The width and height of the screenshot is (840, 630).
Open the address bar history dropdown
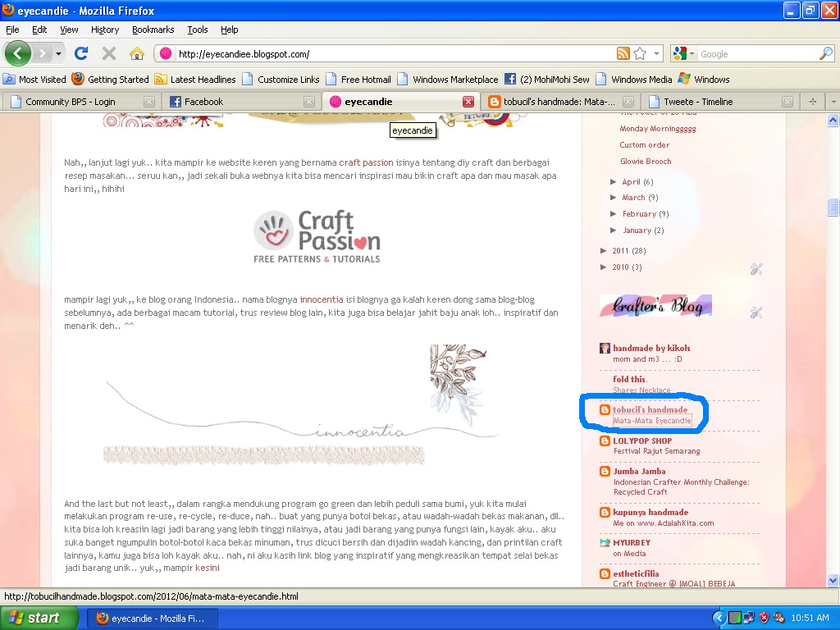656,53
